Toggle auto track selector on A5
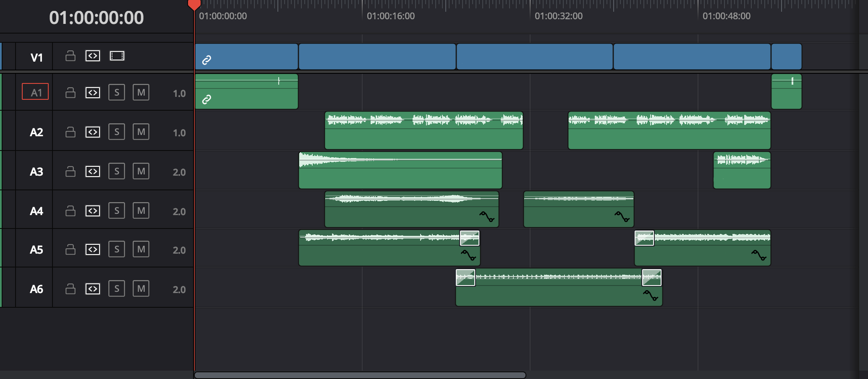Screen dimensions: 868x379 tap(93, 249)
